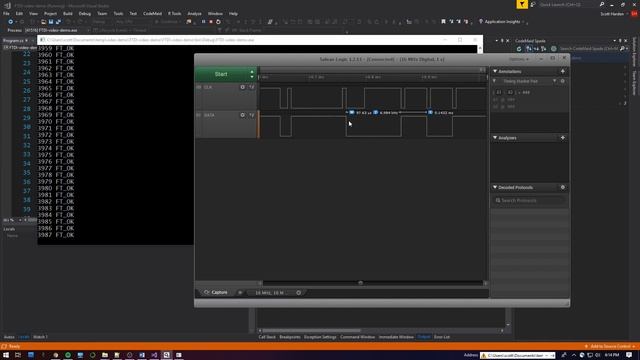This screenshot has width=640, height=360.
Task: Open the Analyze menu
Action: (x=194, y=14)
